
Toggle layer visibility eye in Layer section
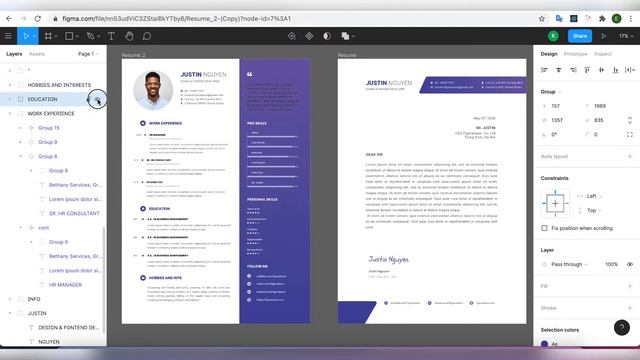pos(630,264)
